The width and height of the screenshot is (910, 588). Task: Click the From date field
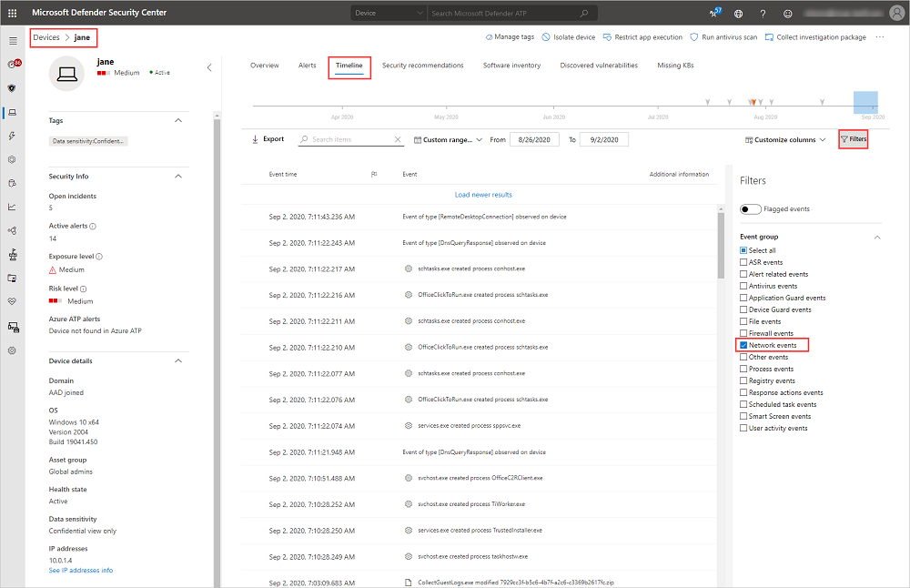(534, 140)
